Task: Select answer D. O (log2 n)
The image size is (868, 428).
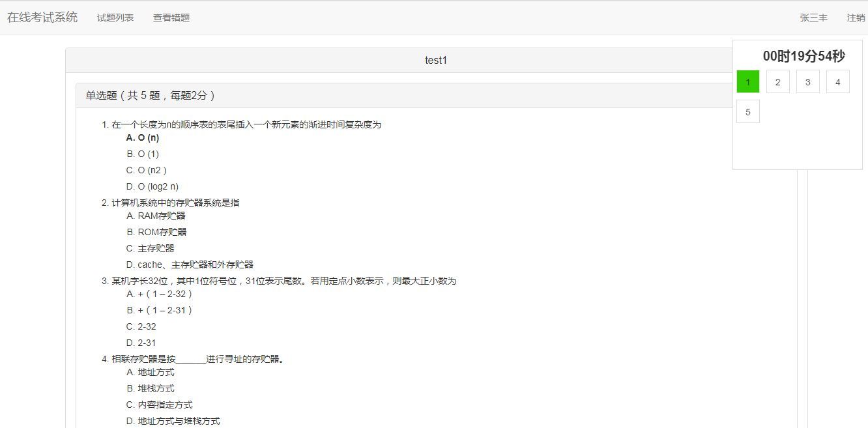Action: pos(152,186)
